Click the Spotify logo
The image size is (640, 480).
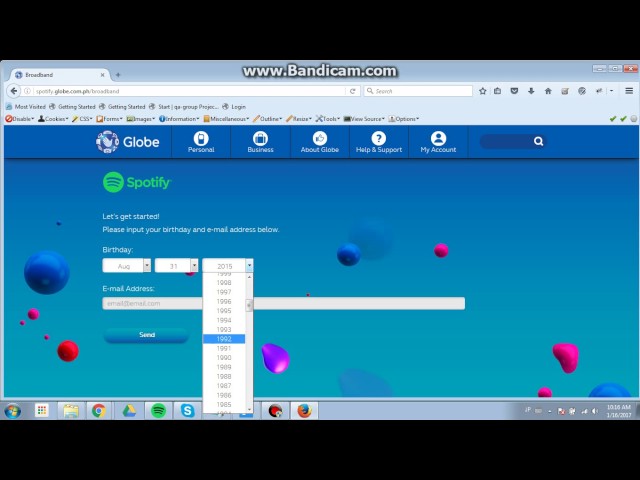pos(137,182)
